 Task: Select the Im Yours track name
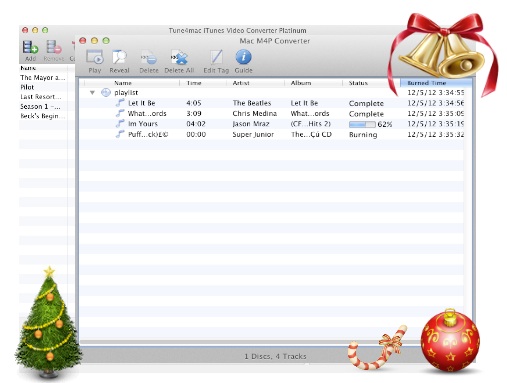143,124
